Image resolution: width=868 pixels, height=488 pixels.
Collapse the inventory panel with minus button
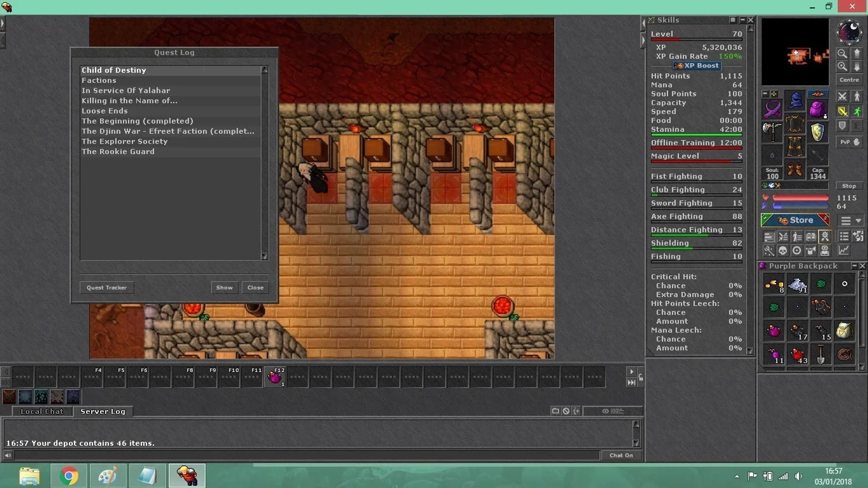coord(765,94)
